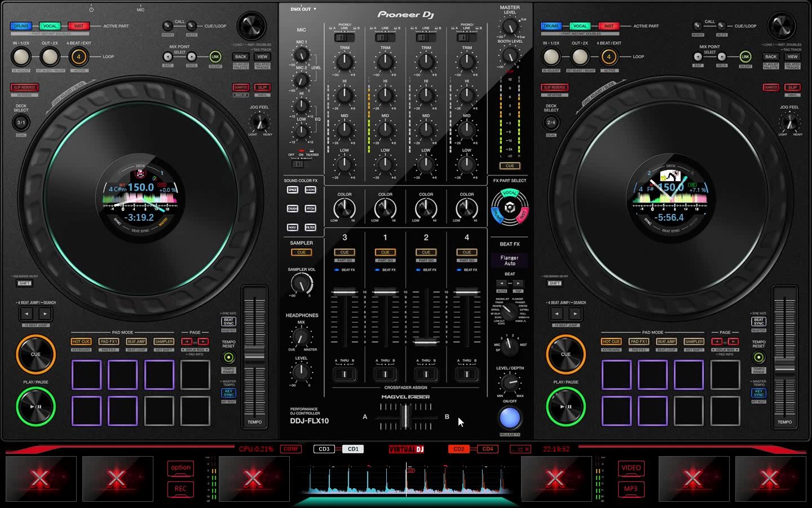Click the CONF button in status bar
Viewport: 812px width, 508px height.
point(291,449)
